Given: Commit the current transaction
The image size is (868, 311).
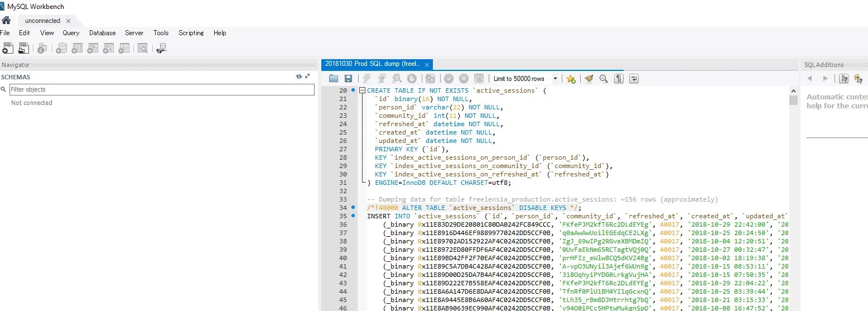Looking at the screenshot, I should coord(449,79).
